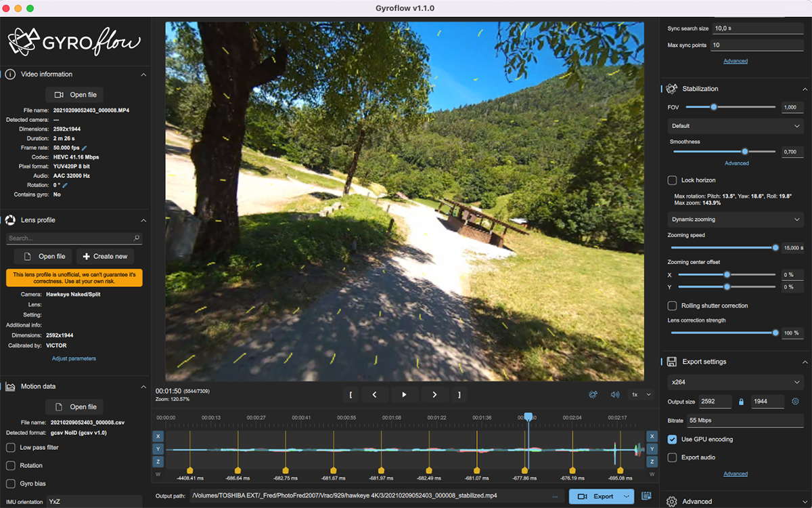Open the Dynamic zooming dropdown
The height and width of the screenshot is (508, 812).
click(736, 219)
